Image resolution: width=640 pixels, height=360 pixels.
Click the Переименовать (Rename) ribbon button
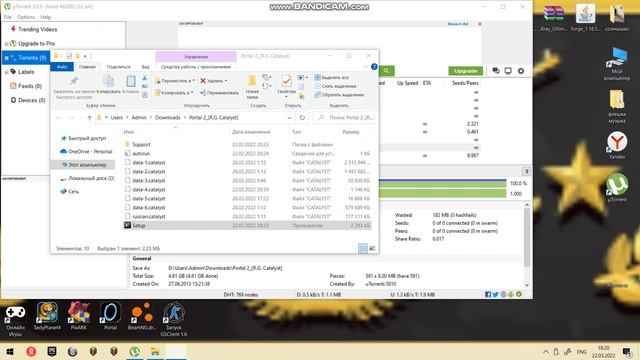tap(219, 93)
